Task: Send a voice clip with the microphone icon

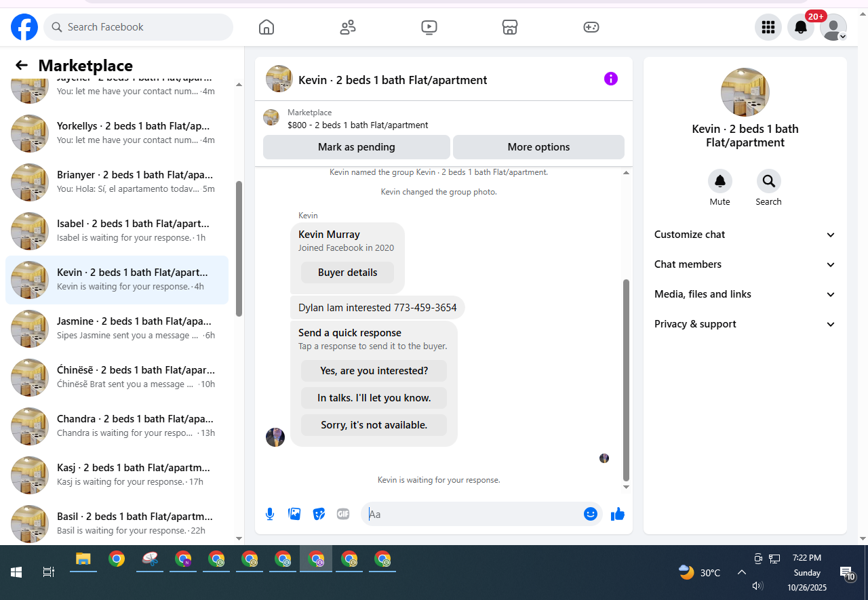Action: 270,514
